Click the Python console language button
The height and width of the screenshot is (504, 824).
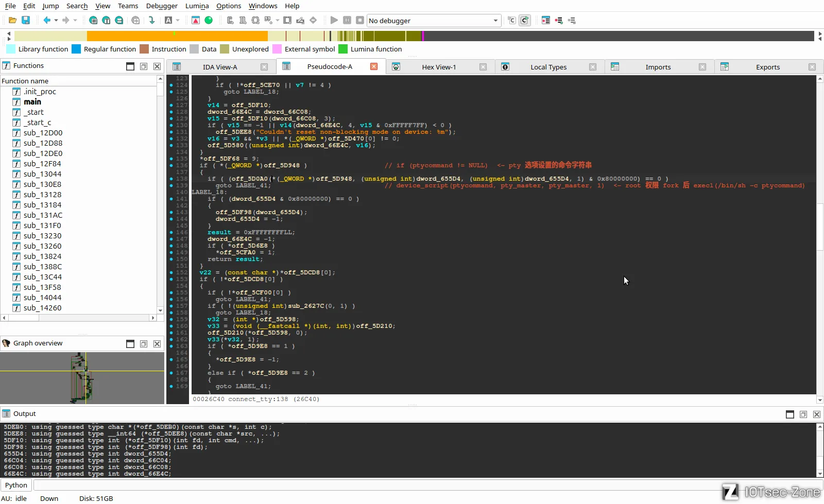tap(16, 485)
